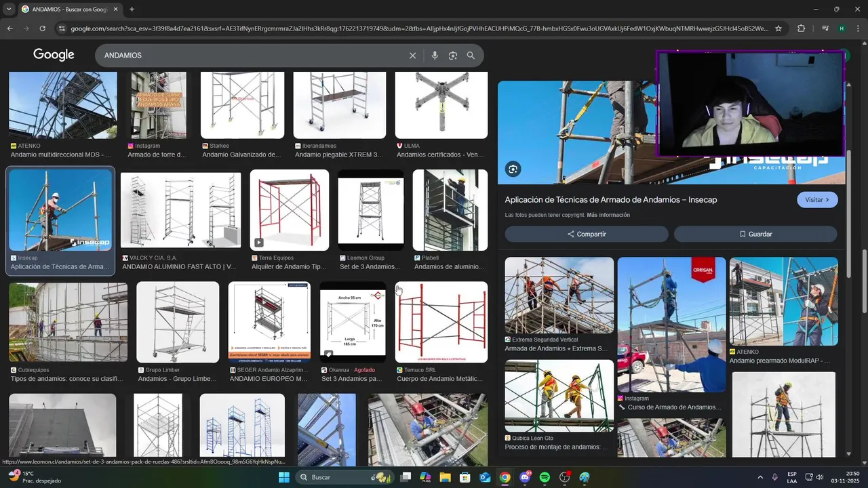868x488 pixels.
Task: Open the Chrome profile avatar H
Action: point(842,28)
